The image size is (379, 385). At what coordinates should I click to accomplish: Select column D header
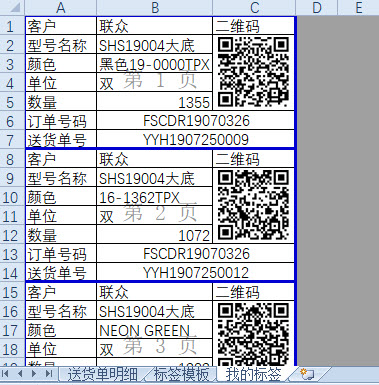[317, 8]
